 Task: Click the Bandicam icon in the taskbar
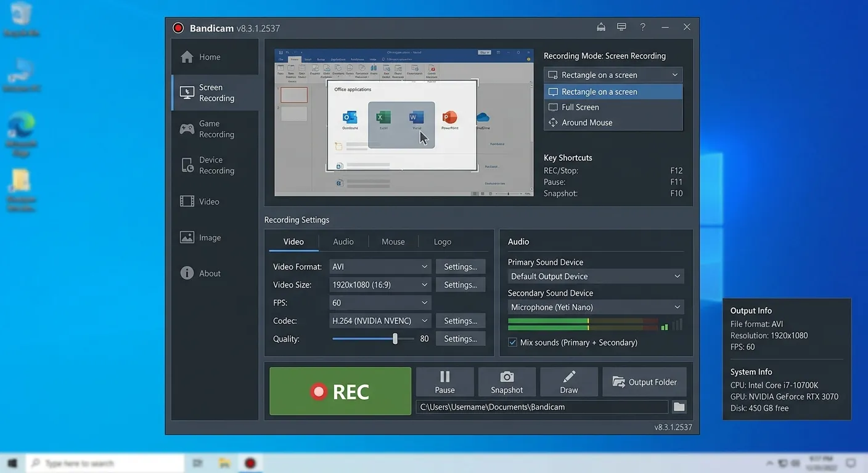pyautogui.click(x=250, y=463)
